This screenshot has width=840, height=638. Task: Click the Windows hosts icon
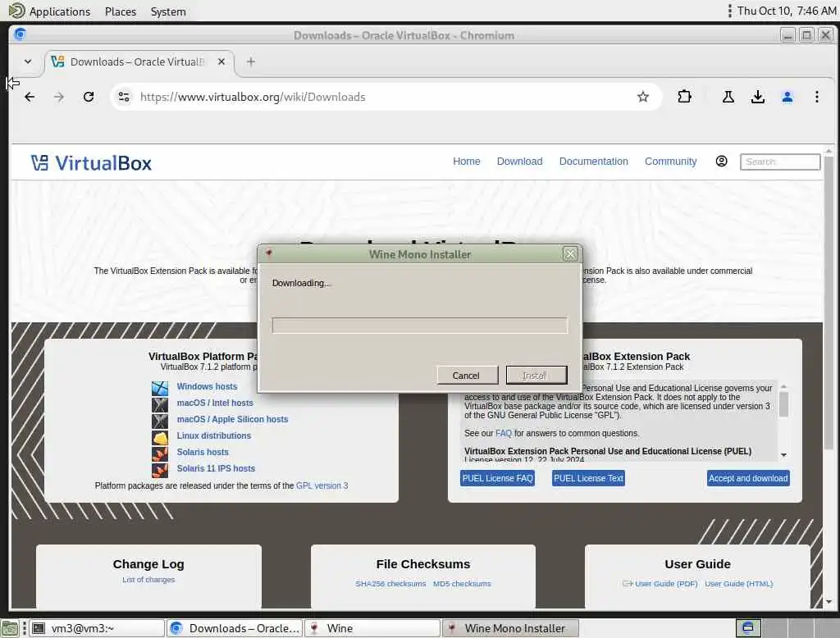(x=160, y=387)
